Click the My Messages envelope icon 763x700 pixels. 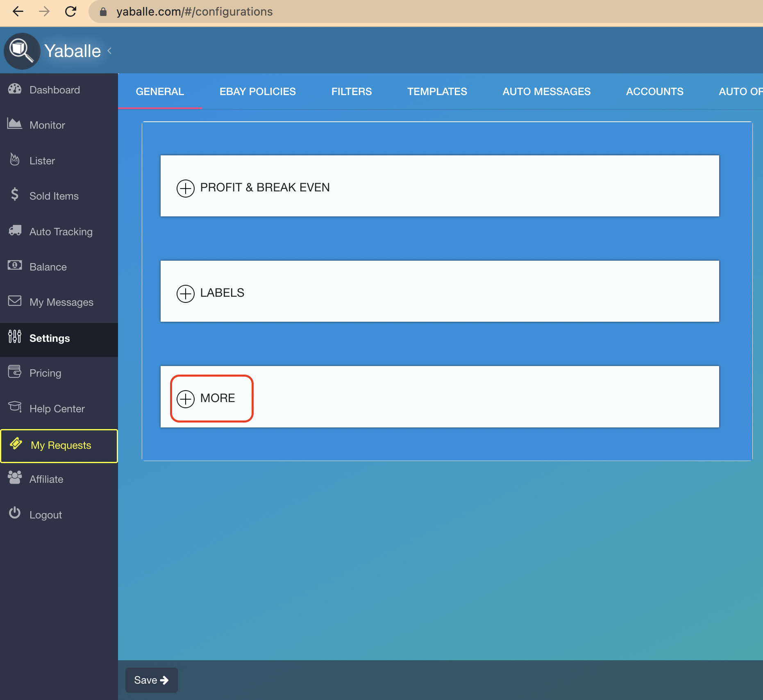(15, 301)
